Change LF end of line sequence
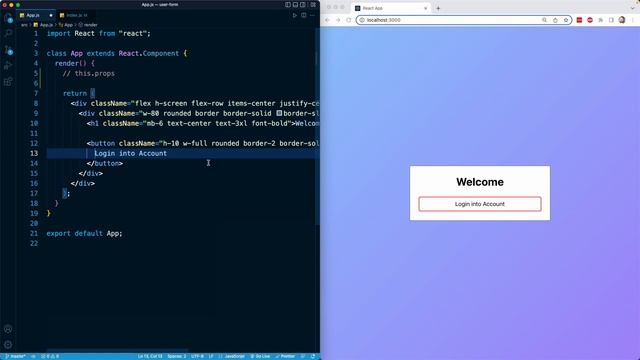The width and height of the screenshot is (640, 360). coord(211,356)
